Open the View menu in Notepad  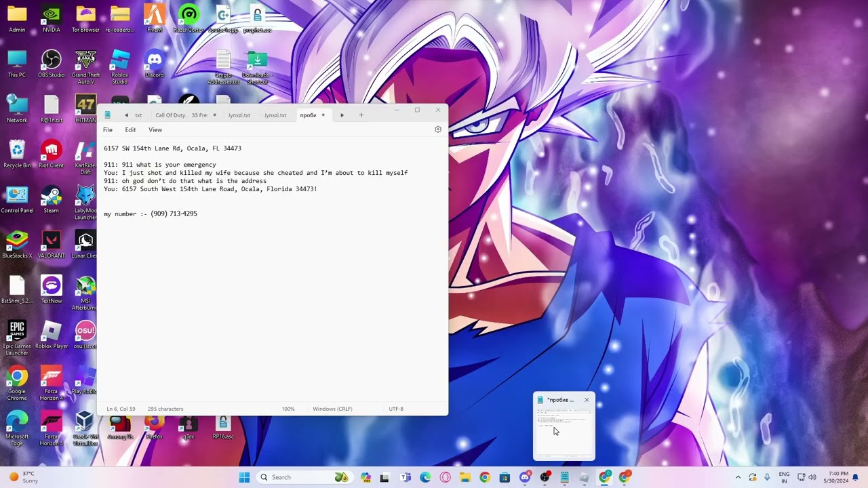155,129
